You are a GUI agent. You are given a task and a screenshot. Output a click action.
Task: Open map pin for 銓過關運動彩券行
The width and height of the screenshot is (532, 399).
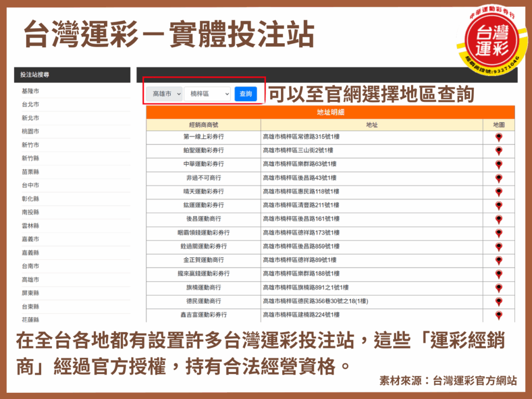coord(498,247)
